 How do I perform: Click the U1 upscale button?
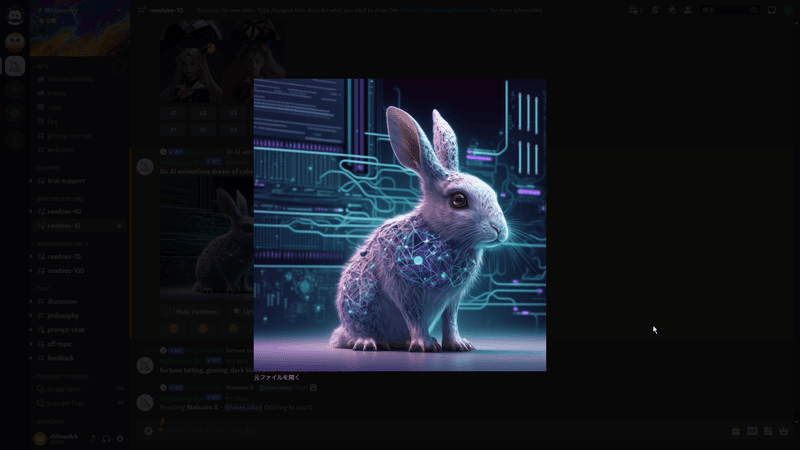point(173,113)
